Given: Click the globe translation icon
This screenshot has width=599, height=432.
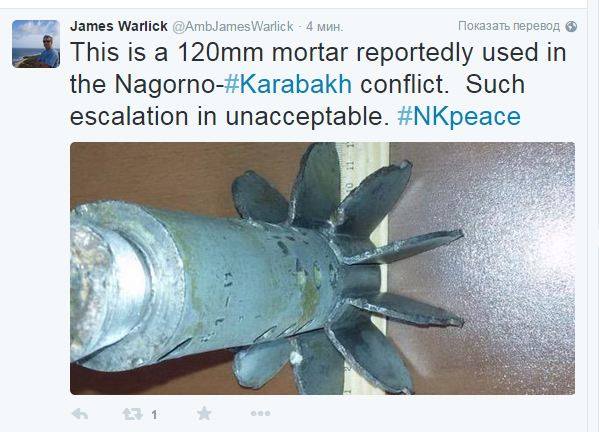Looking at the screenshot, I should point(571,26).
